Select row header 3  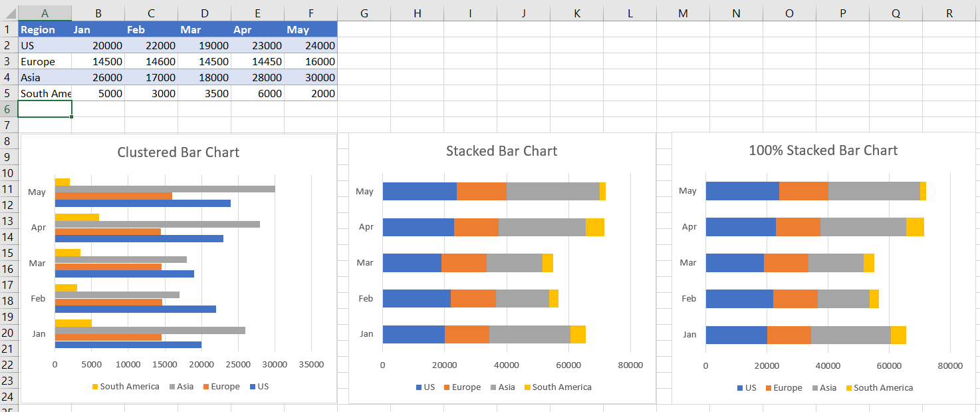[x=8, y=61]
